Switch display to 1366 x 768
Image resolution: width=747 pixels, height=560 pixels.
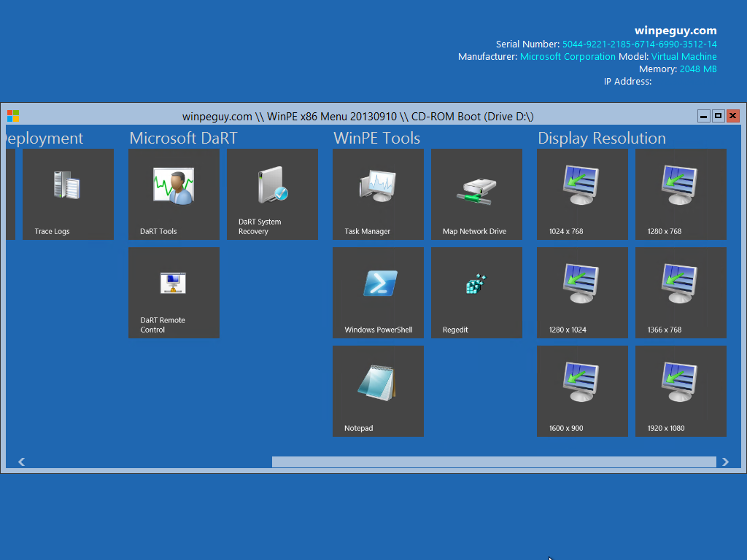pyautogui.click(x=681, y=292)
